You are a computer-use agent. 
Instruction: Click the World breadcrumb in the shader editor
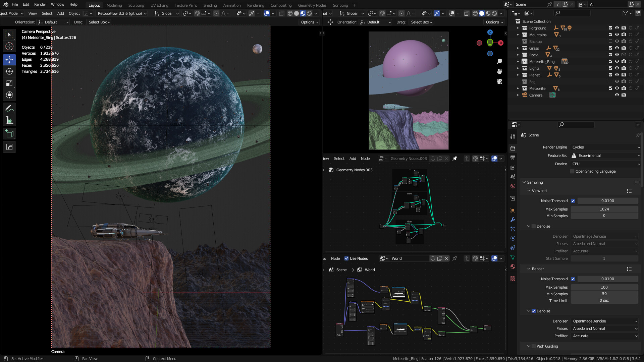(369, 270)
